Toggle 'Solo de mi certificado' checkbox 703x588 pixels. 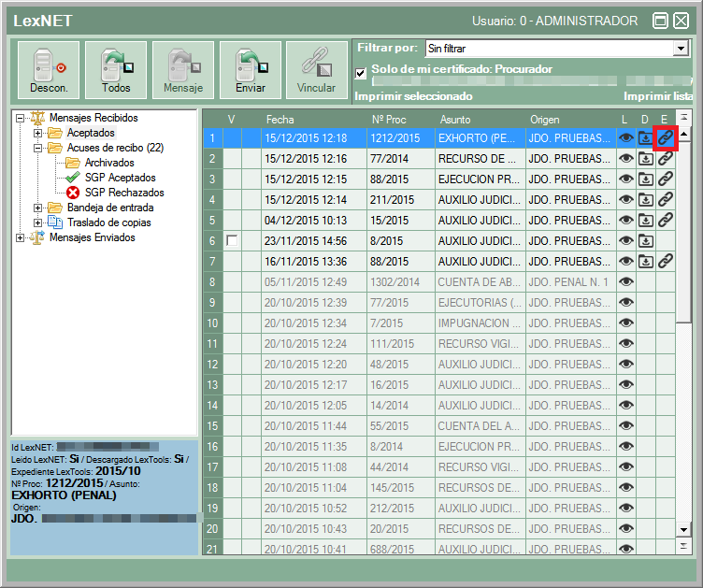[x=361, y=73]
